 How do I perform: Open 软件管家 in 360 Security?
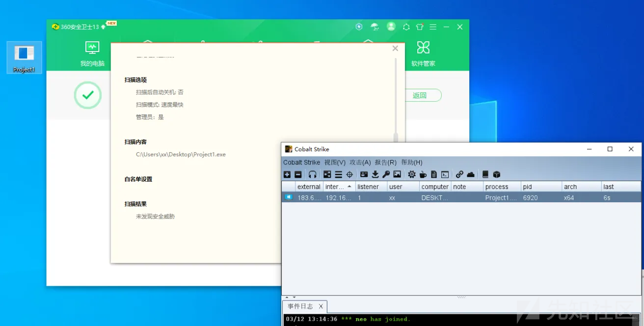coord(423,54)
